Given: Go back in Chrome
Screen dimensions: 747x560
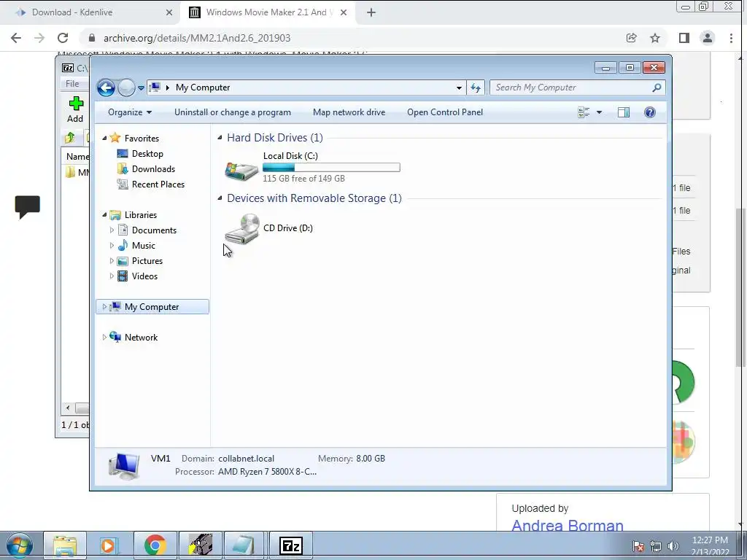Looking at the screenshot, I should tap(16, 38).
